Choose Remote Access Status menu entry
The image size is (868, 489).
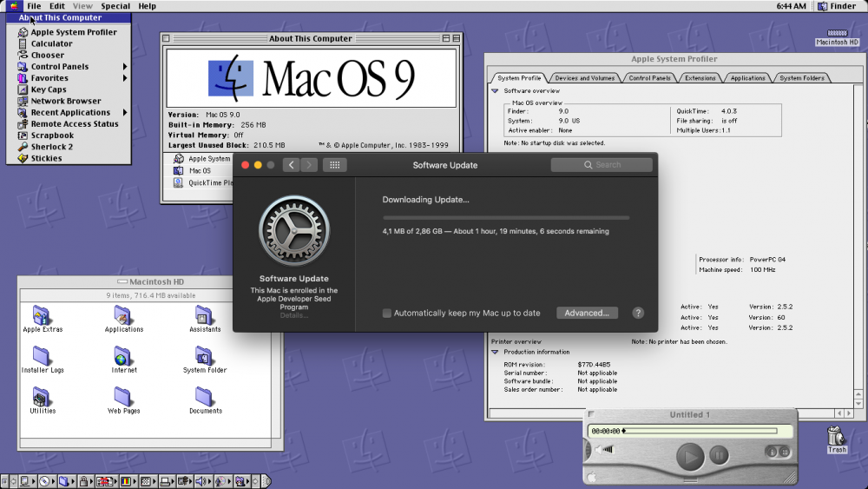pos(69,124)
